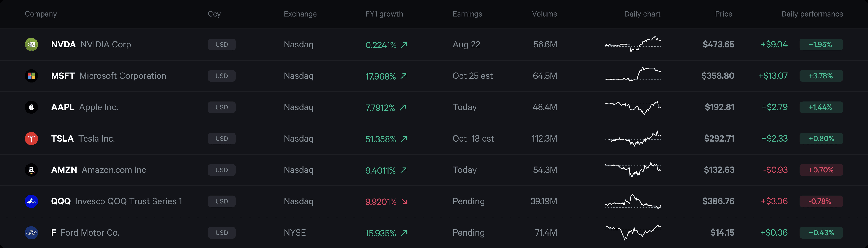Click the Invesco QQQ logo icon

point(31,201)
